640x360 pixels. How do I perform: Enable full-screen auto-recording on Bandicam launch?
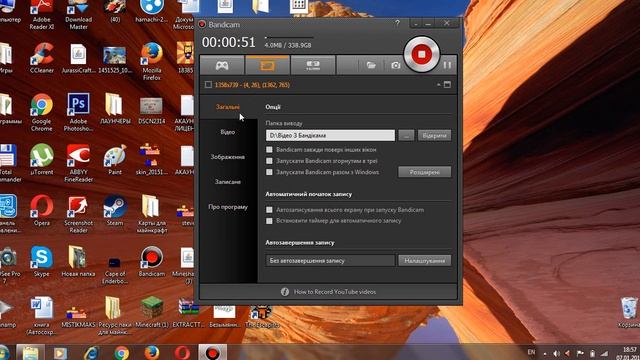(269, 210)
